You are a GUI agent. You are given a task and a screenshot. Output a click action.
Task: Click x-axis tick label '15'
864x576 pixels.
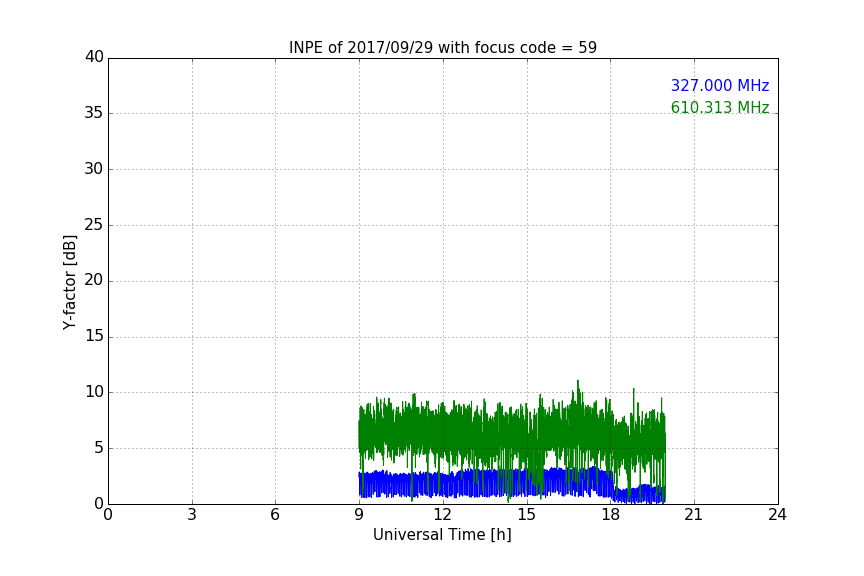click(x=527, y=515)
